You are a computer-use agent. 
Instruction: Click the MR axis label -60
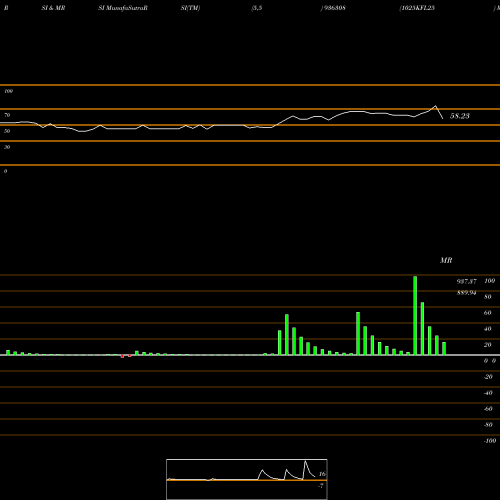(x=488, y=409)
